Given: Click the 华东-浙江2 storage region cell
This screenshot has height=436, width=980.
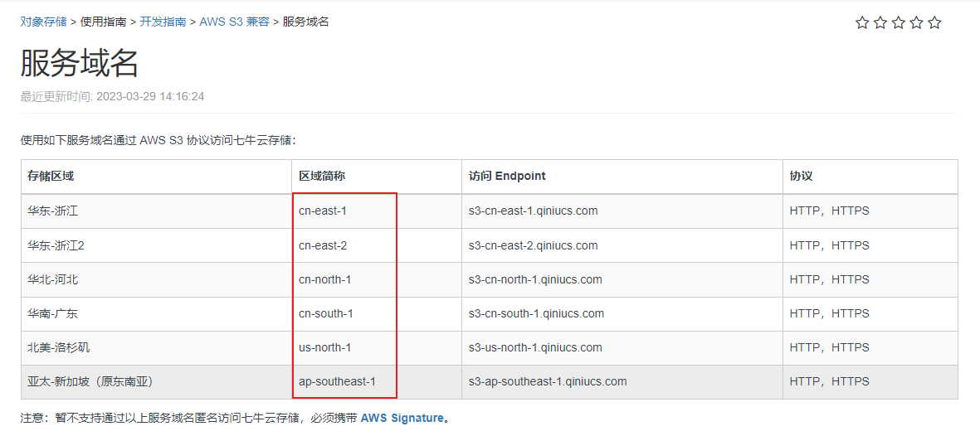Looking at the screenshot, I should tap(56, 245).
